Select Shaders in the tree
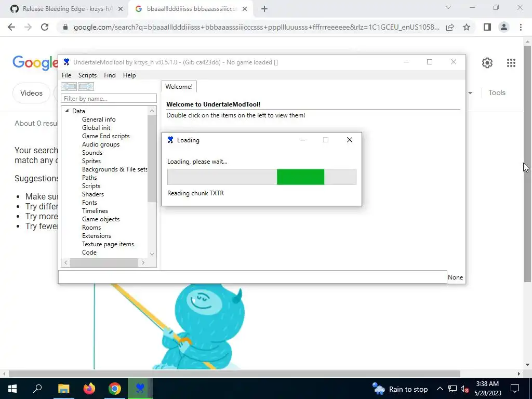Image resolution: width=532 pixels, height=399 pixels. pyautogui.click(x=92, y=194)
